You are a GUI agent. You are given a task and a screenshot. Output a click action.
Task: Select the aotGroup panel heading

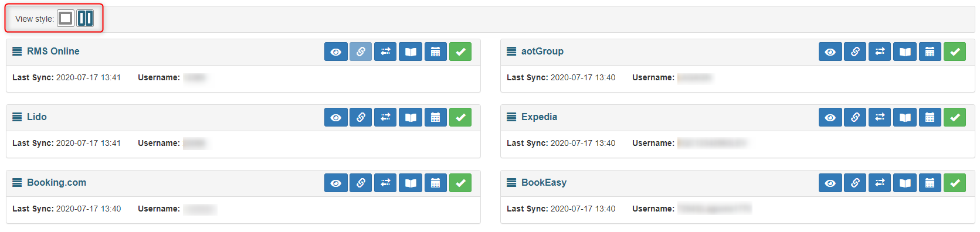click(x=737, y=52)
